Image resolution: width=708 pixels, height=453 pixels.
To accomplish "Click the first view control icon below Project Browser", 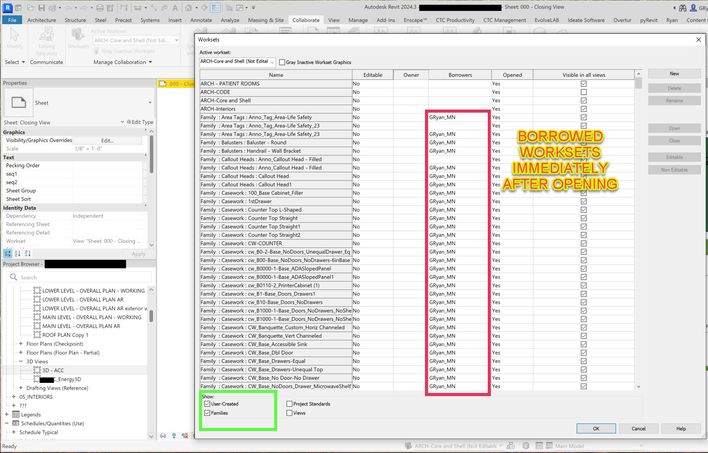I will pos(163,436).
